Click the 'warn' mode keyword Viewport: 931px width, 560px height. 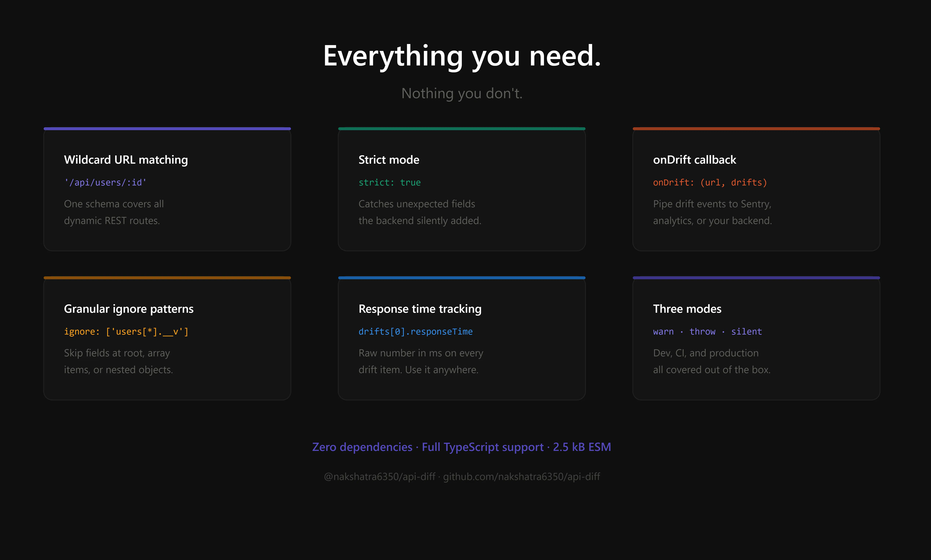664,332
